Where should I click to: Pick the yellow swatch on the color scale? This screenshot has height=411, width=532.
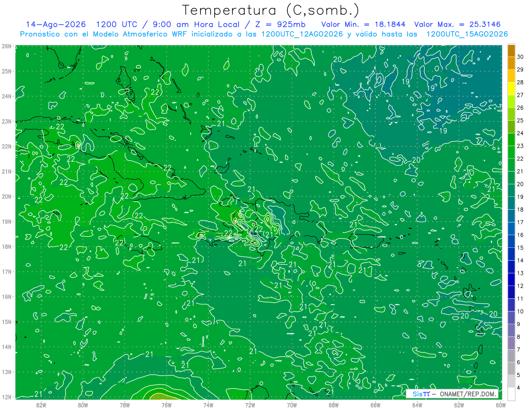(511, 89)
